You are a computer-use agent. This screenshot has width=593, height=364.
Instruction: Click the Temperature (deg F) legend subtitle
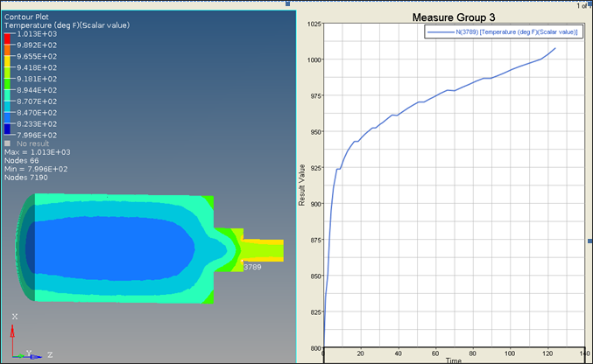point(67,25)
